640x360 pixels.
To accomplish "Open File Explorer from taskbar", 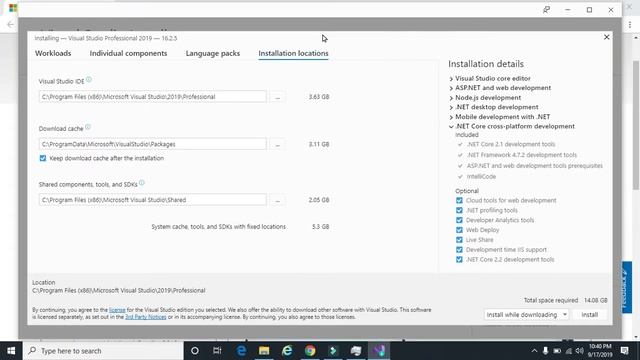I will (264, 351).
